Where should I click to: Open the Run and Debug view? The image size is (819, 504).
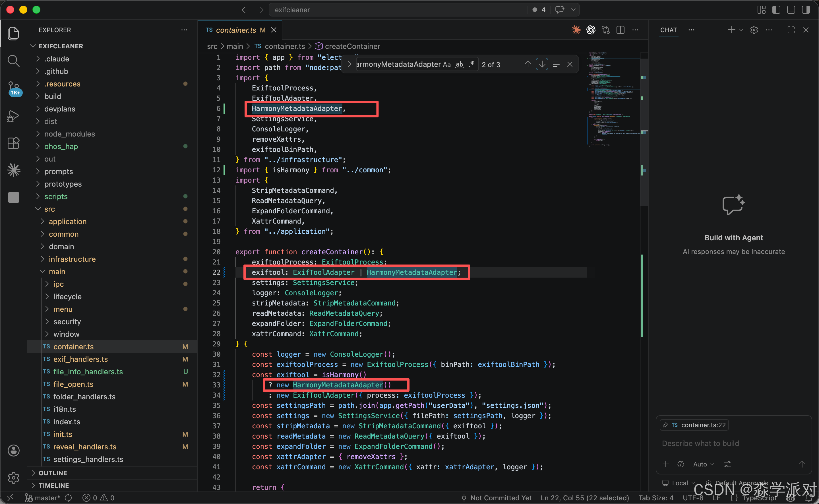click(x=13, y=116)
